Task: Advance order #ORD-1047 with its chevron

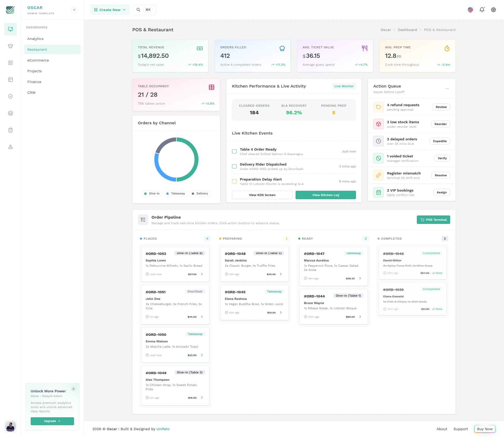Action: [360, 278]
